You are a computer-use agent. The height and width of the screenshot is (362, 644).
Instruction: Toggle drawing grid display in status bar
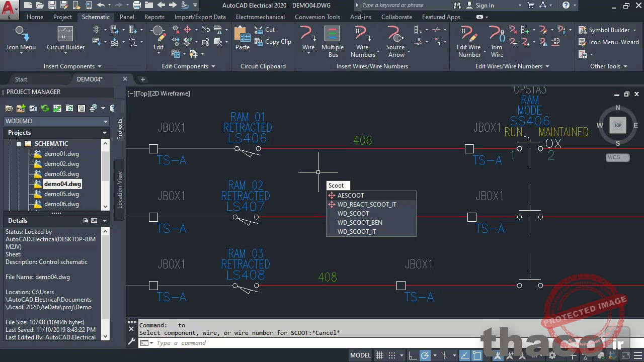(x=380, y=355)
